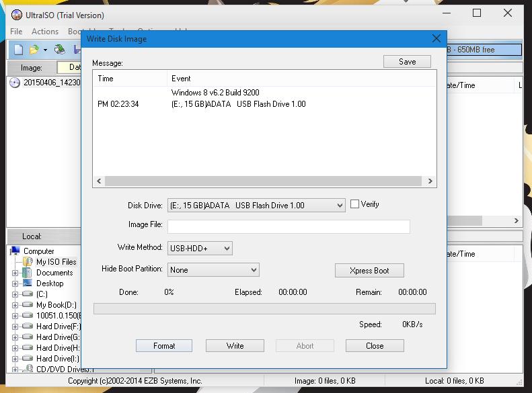Open the File menu

pyautogui.click(x=16, y=32)
